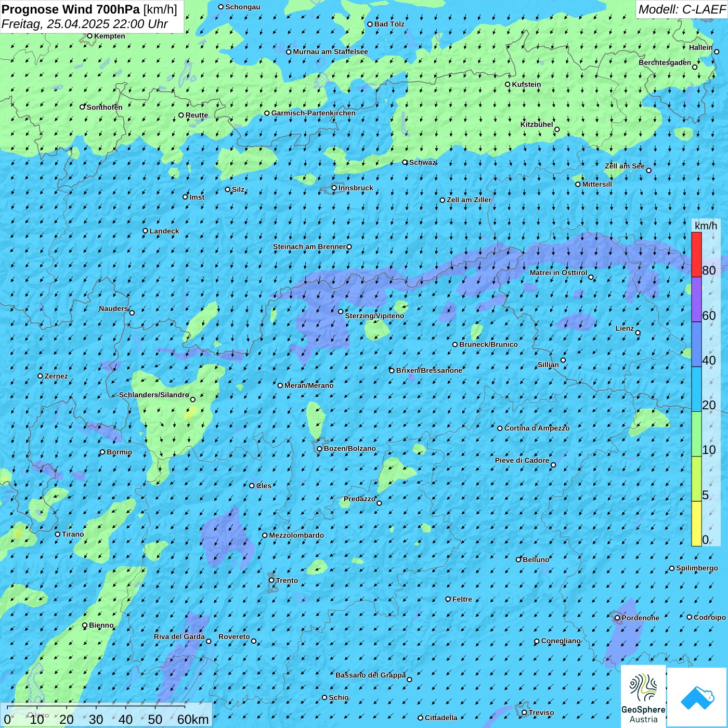This screenshot has width=728, height=728.
Task: Click the 'Pieve di Cadore' label
Action: tap(522, 460)
